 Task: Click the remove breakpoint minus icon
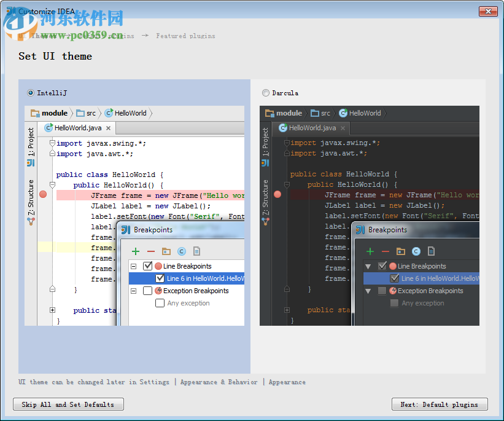(151, 250)
